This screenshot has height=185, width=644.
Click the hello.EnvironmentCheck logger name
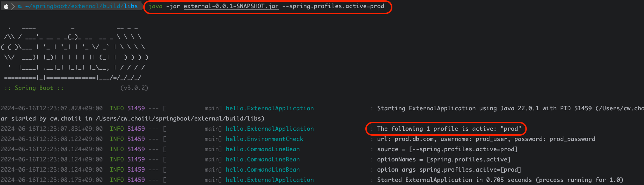point(265,139)
